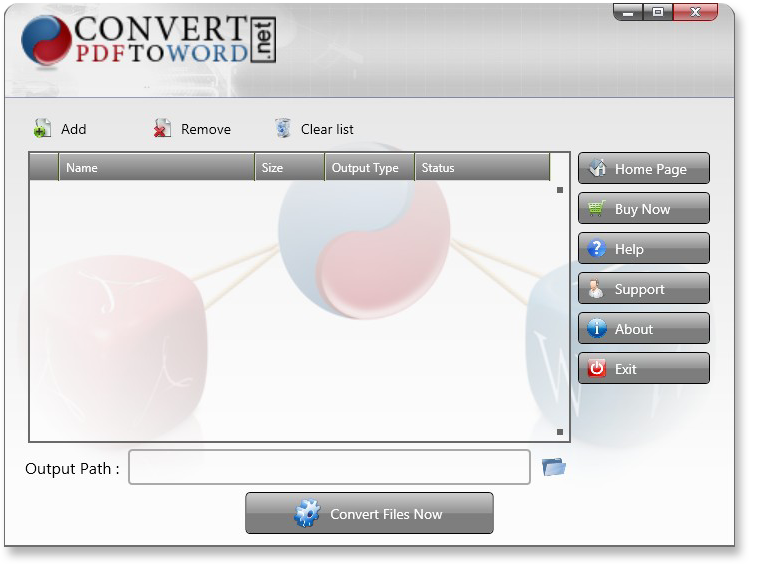
Task: Click the Buy Now shopping cart icon
Action: point(597,209)
